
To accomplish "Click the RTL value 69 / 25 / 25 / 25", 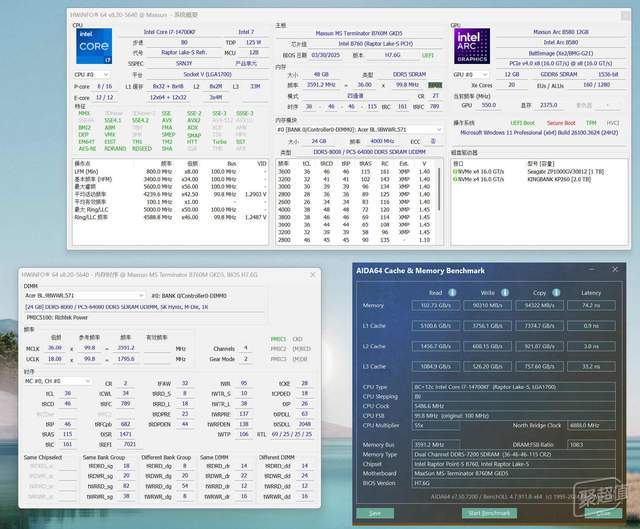I will [291, 434].
